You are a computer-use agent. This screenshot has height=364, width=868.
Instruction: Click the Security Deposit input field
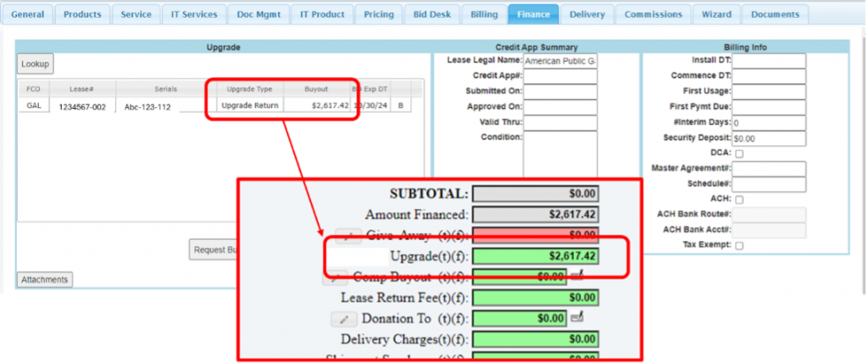[768, 137]
